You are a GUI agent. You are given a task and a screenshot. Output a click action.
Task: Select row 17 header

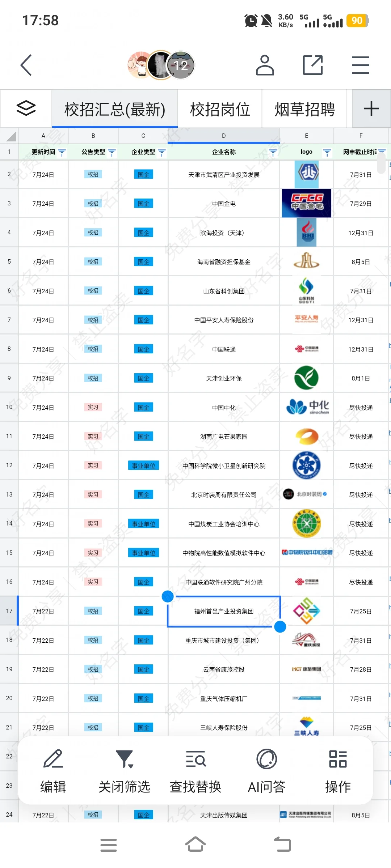click(x=9, y=611)
